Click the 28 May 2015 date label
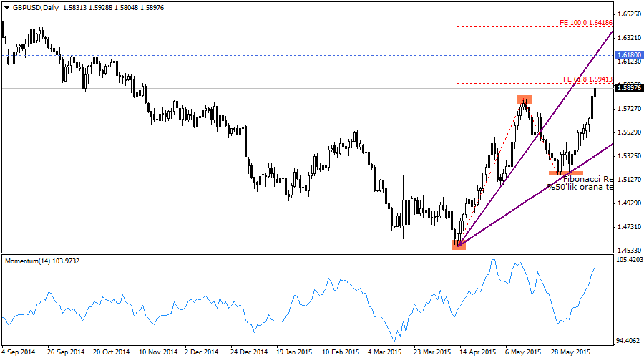Image resolution: width=644 pixels, height=358 pixels. click(x=570, y=352)
